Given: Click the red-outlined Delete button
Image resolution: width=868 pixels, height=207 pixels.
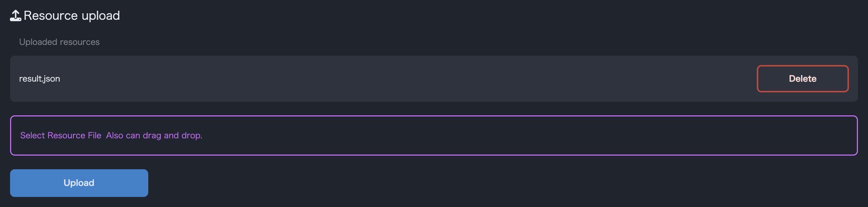Looking at the screenshot, I should click(803, 79).
